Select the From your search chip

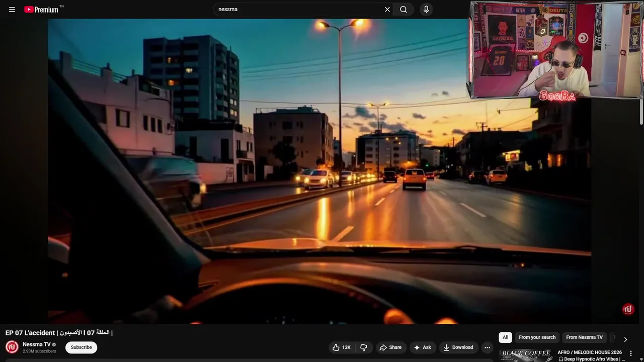[537, 337]
